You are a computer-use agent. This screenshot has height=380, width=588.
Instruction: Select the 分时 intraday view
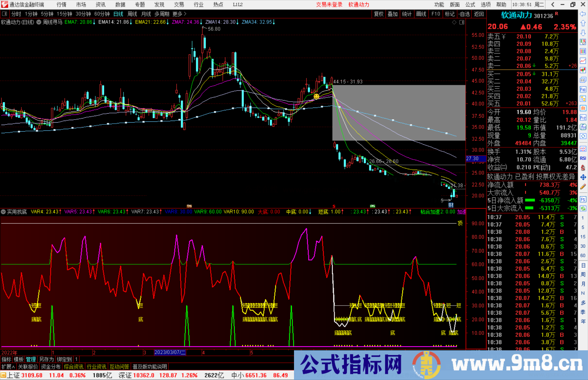click(16, 14)
